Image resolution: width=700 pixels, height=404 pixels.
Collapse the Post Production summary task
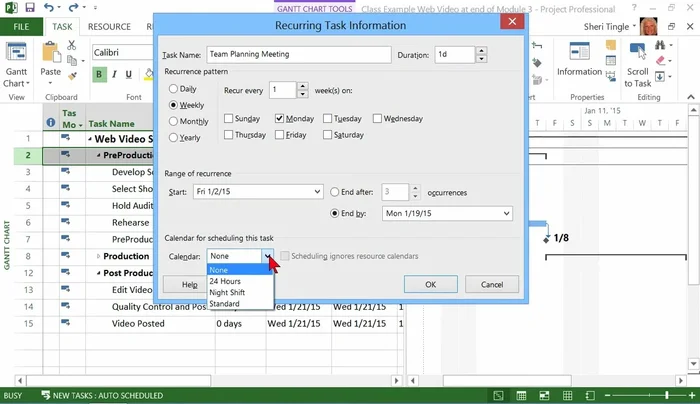tap(99, 273)
